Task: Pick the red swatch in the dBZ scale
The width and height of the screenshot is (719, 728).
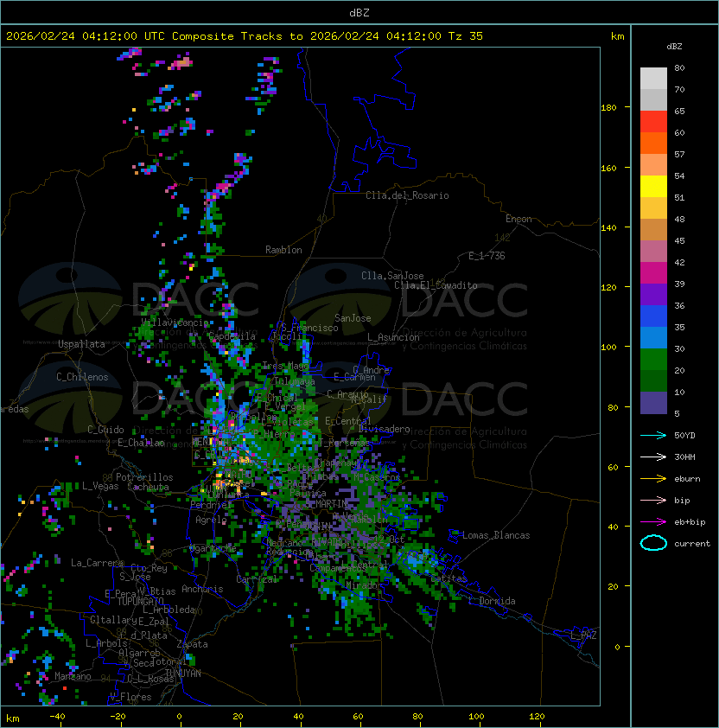Action: (x=653, y=122)
